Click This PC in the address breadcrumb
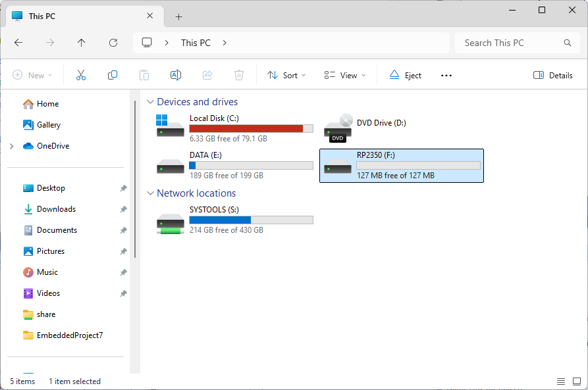This screenshot has height=390, width=588. click(196, 43)
